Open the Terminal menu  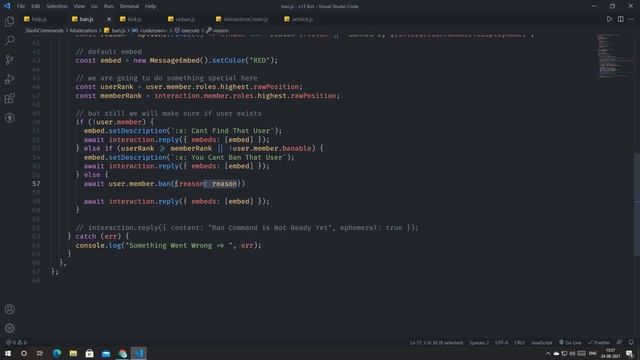tap(129, 6)
